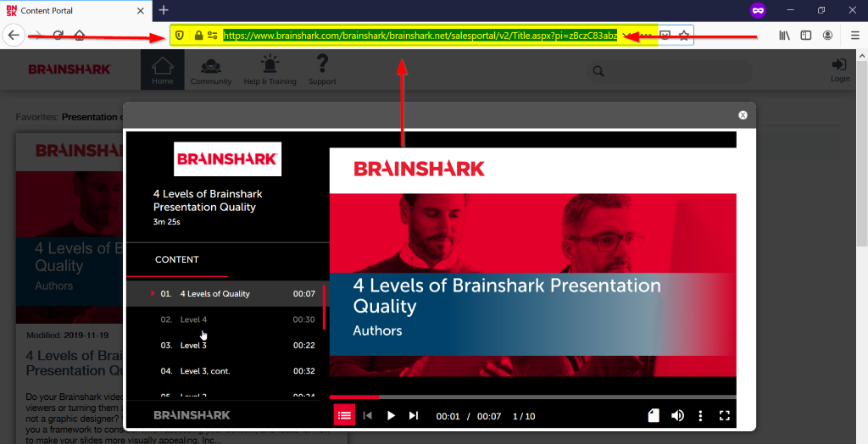Screen dimensions: 868x444
Task: Click the tracking protection shield icon
Action: [x=180, y=36]
